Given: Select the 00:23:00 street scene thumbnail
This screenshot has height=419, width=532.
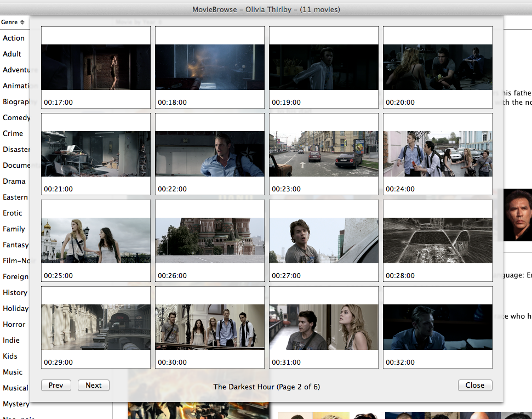Looking at the screenshot, I should tap(324, 154).
